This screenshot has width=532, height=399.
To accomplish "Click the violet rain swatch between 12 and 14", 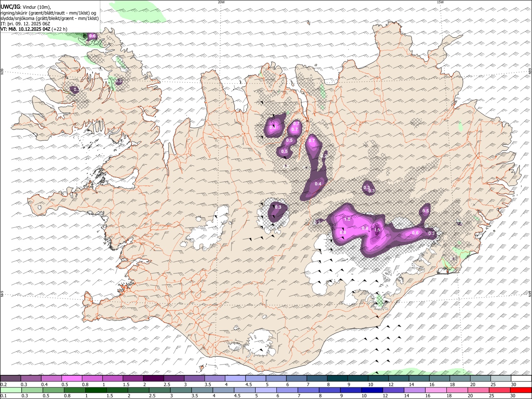I will click(394, 390).
